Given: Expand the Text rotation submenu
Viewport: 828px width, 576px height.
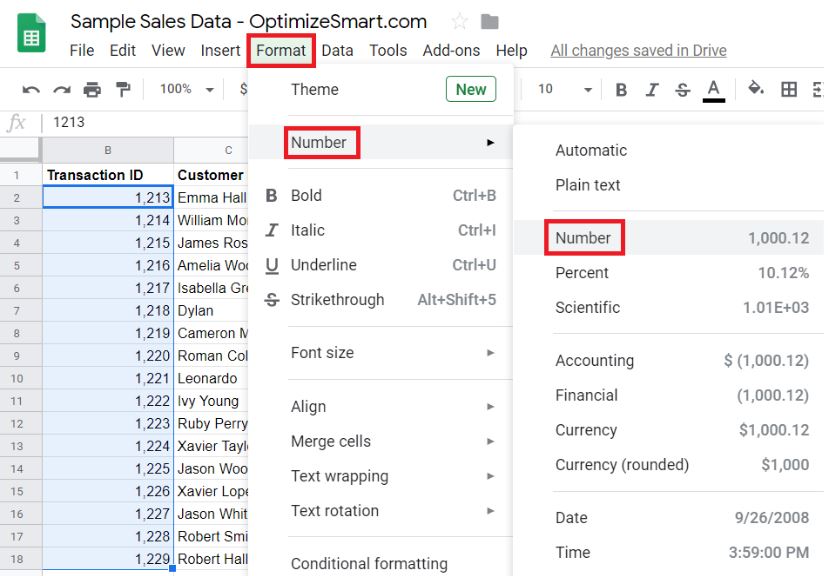Looking at the screenshot, I should (x=380, y=511).
